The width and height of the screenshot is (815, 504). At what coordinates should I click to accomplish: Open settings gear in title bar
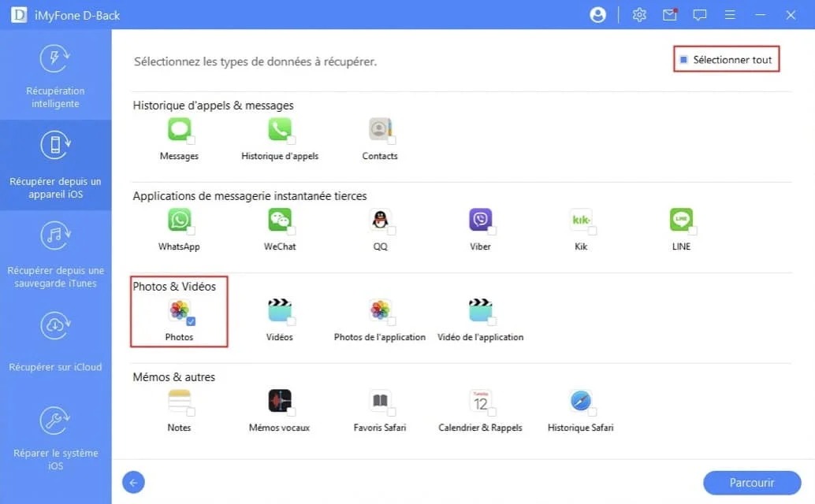(x=639, y=14)
